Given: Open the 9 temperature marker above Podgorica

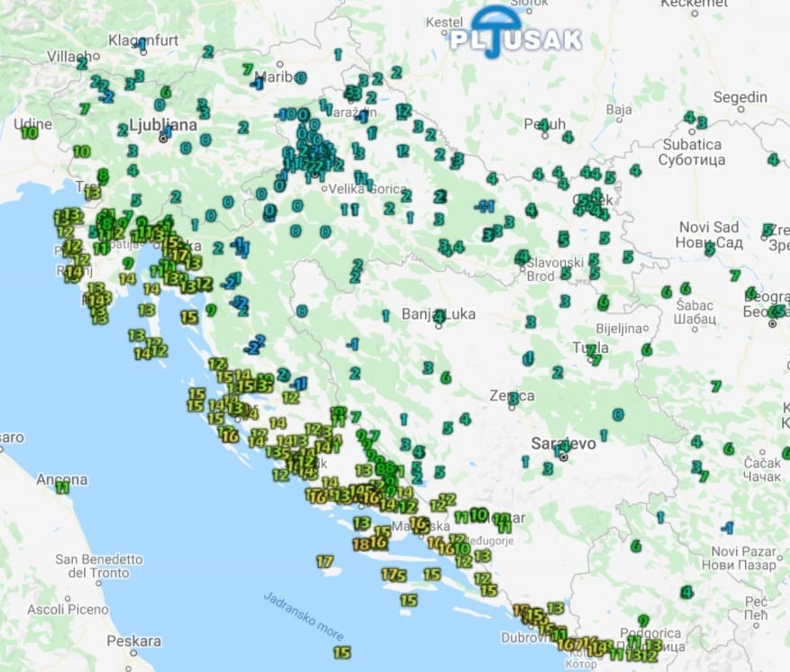Looking at the screenshot, I should coord(643,621).
